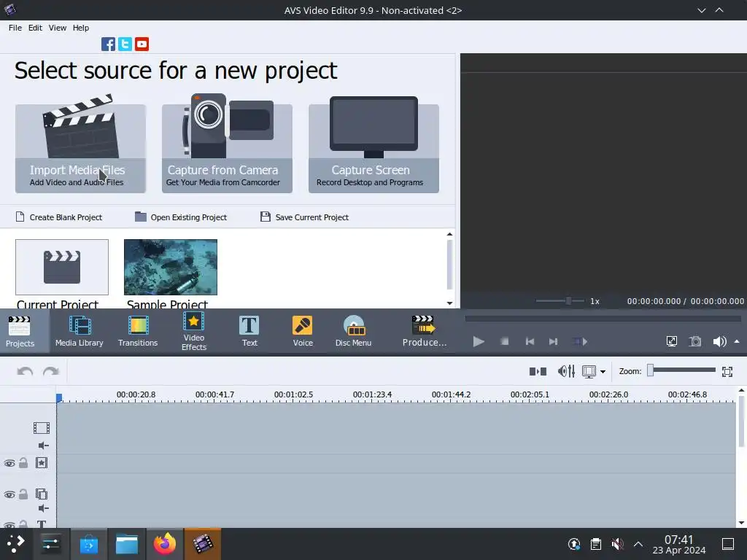Lock the video effects track

[x=23, y=463]
